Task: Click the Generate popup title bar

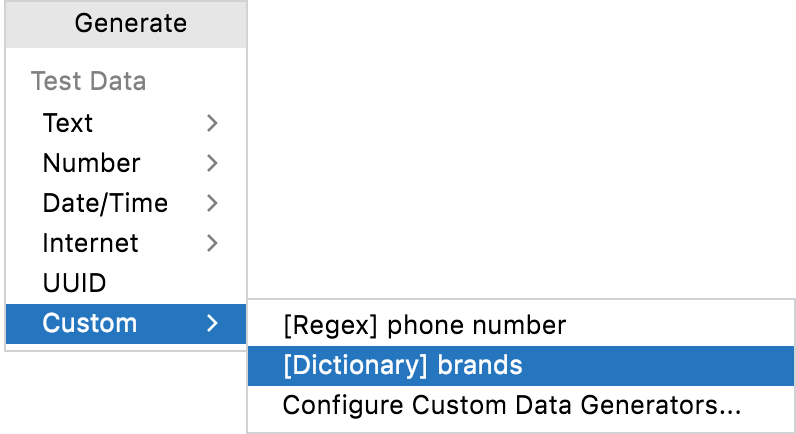Action: (126, 24)
